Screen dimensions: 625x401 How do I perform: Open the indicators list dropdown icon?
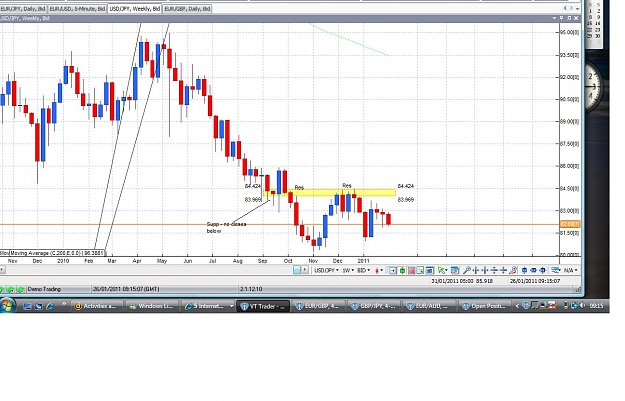556,271
